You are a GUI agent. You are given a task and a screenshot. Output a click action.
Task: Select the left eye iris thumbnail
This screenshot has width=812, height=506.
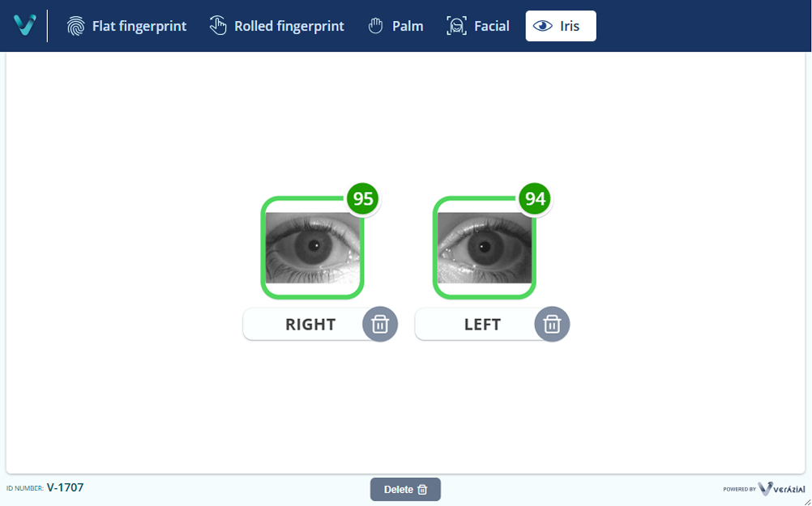484,248
